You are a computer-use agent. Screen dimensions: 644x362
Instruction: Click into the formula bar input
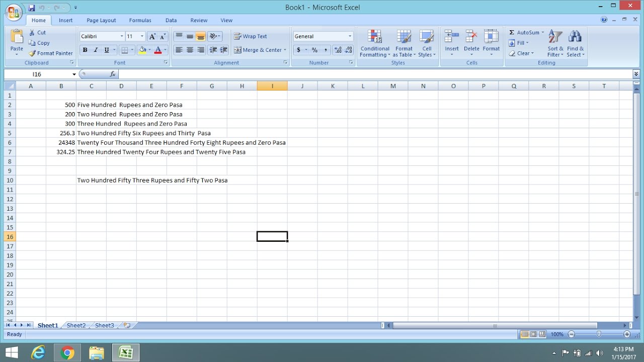tap(375, 74)
